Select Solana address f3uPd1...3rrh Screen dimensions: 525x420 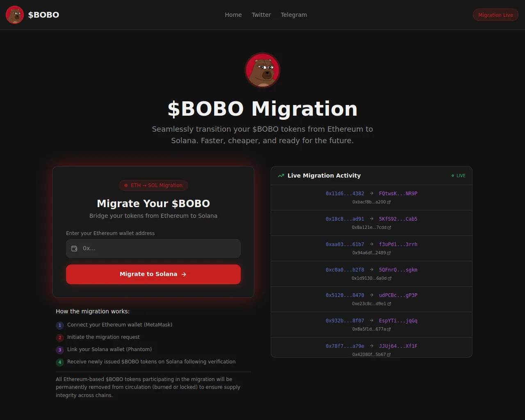pyautogui.click(x=398, y=244)
